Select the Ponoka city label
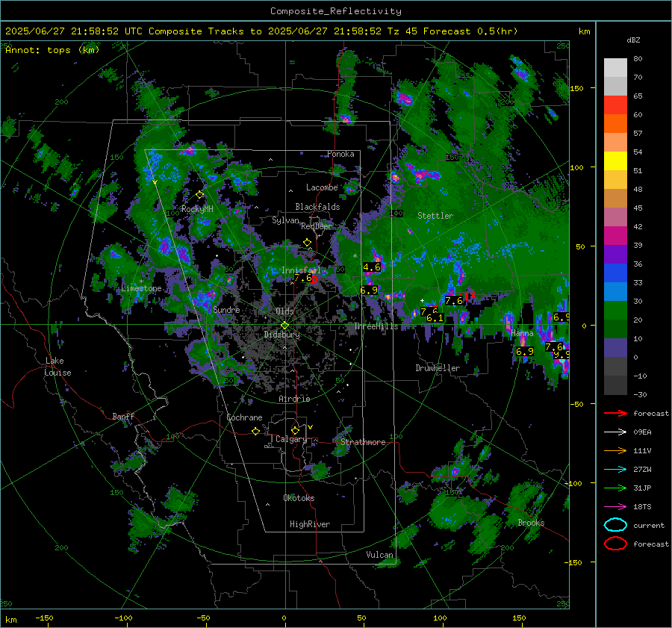 pyautogui.click(x=340, y=154)
